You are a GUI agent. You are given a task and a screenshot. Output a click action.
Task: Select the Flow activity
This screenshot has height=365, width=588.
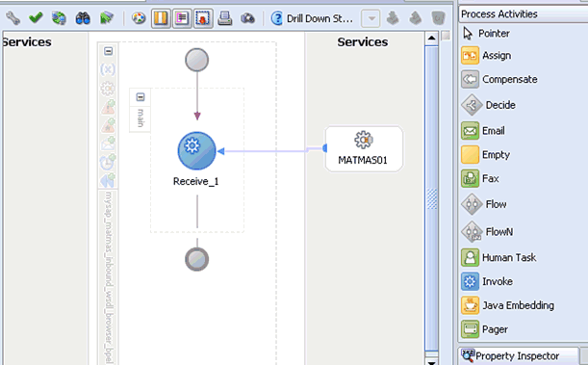484,204
